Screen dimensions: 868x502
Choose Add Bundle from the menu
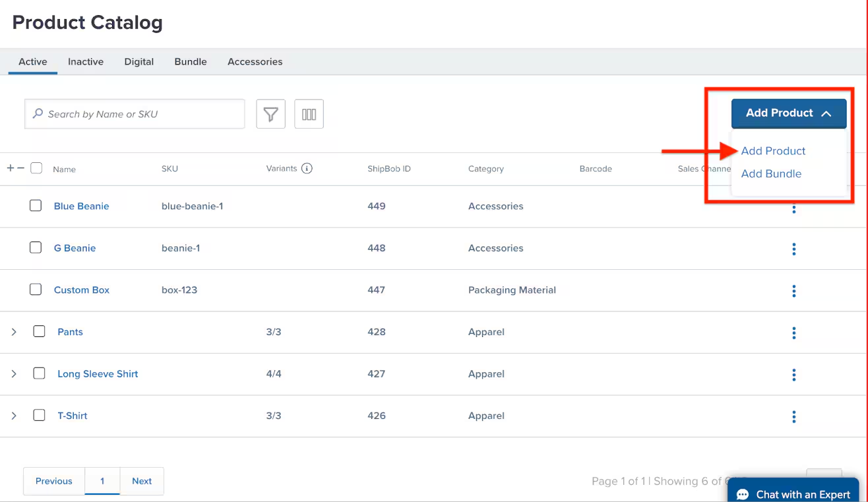(x=771, y=173)
